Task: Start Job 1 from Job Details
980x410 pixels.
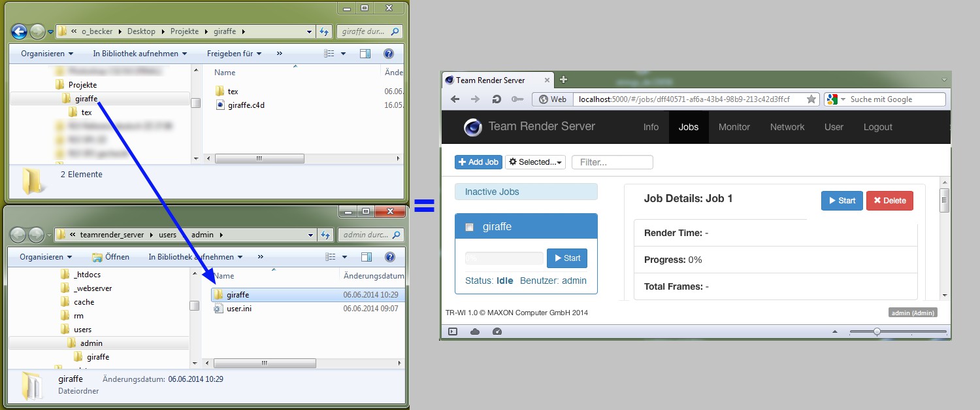Action: click(841, 201)
